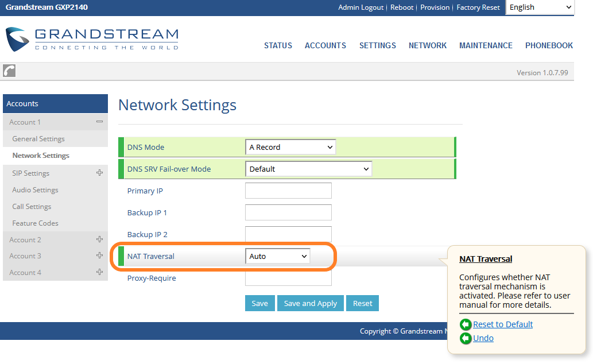
Task: Click the Backup IP 1 label
Action: pos(147,212)
